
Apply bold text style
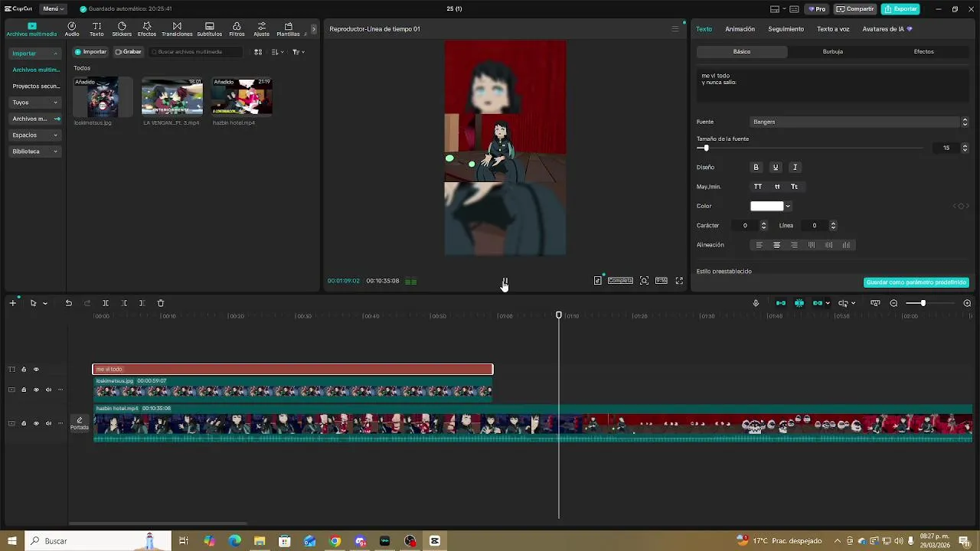756,168
